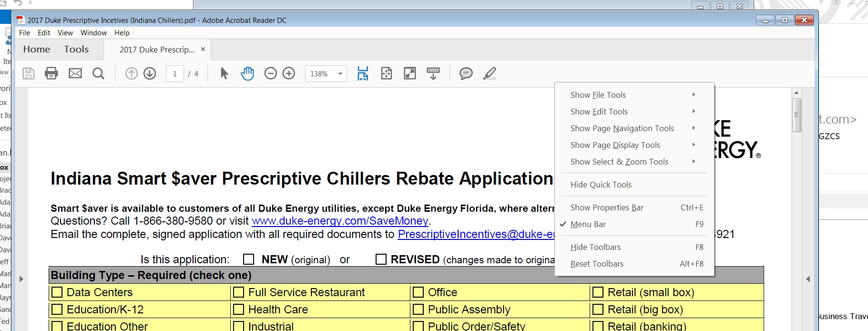The height and width of the screenshot is (331, 868).
Task: Expand Show Edit Tools submenu
Action: [634, 112]
